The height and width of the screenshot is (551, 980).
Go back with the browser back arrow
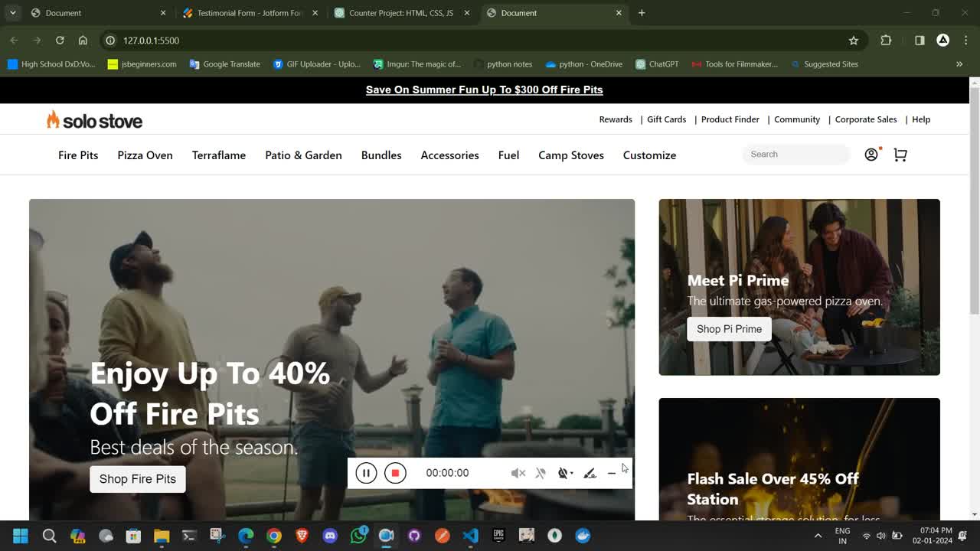14,41
